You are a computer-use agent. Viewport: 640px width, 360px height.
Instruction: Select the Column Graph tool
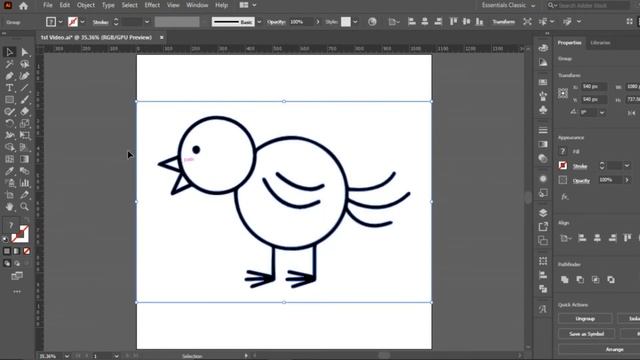pyautogui.click(x=24, y=183)
